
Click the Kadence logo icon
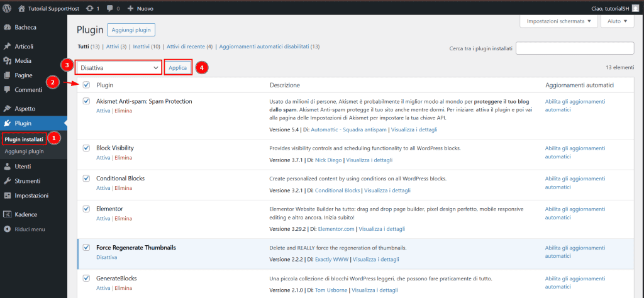click(7, 214)
